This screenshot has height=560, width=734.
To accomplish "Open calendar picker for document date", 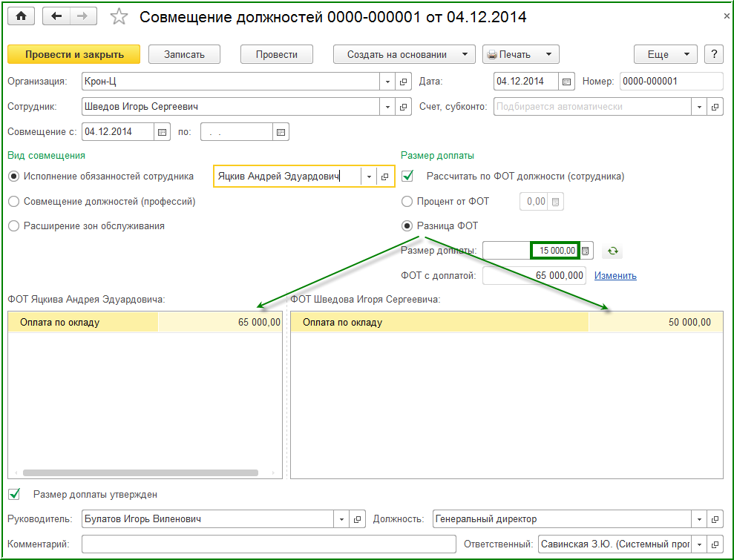I will coord(566,82).
